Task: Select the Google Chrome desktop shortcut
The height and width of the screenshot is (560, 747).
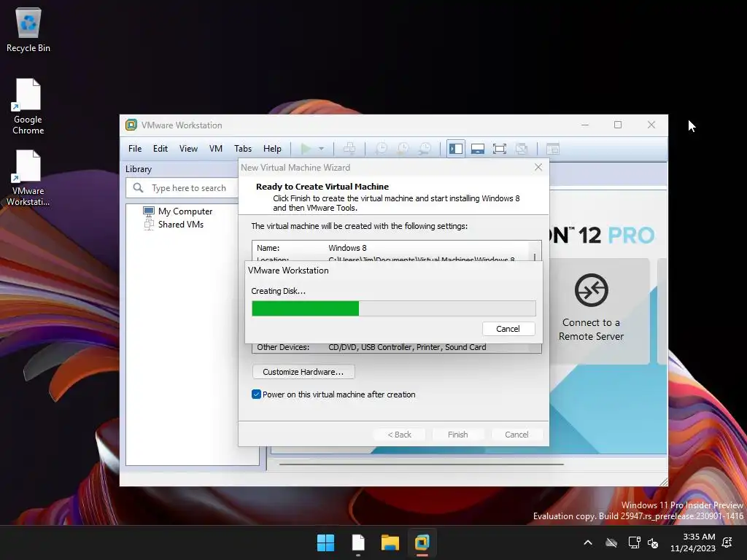Action: click(28, 106)
